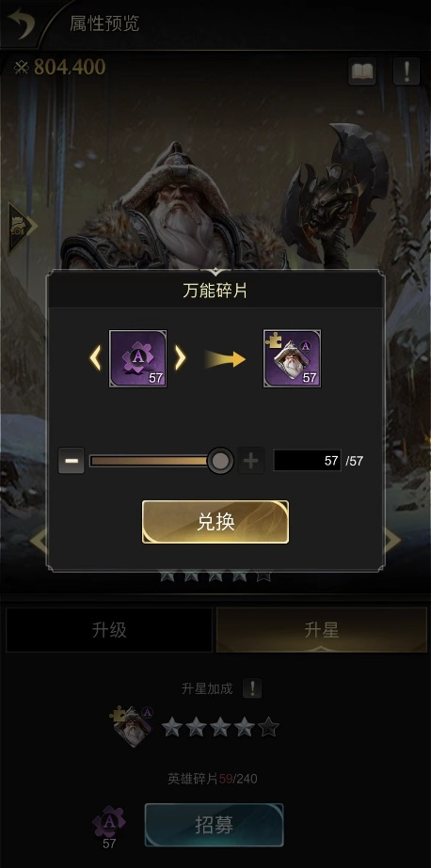This screenshot has width=431, height=868.
Task: Click the 招募 recruit button
Action: [215, 825]
